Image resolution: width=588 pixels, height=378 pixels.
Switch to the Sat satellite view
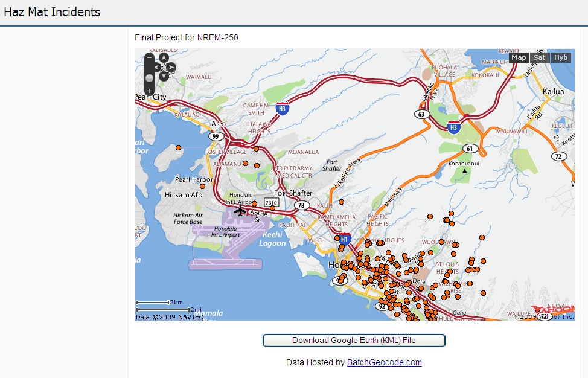click(x=539, y=57)
